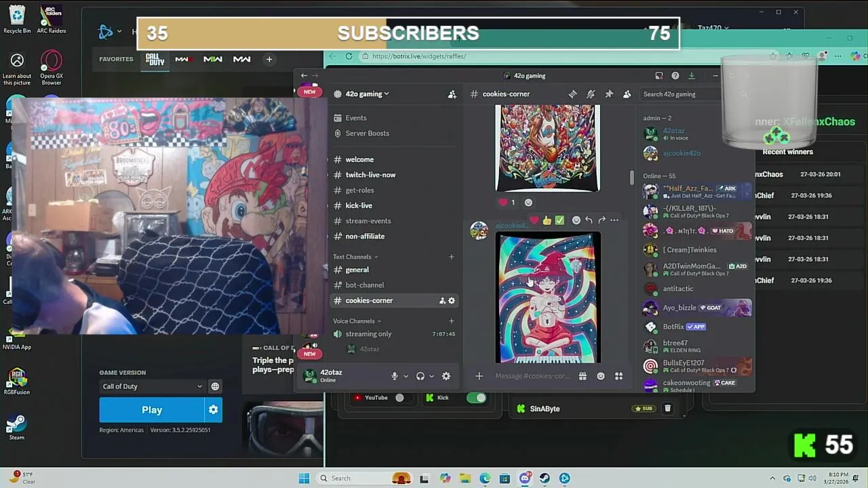Click forward arrow on hovered message toolbar
Viewport: 868px width, 488px height.
click(601, 220)
